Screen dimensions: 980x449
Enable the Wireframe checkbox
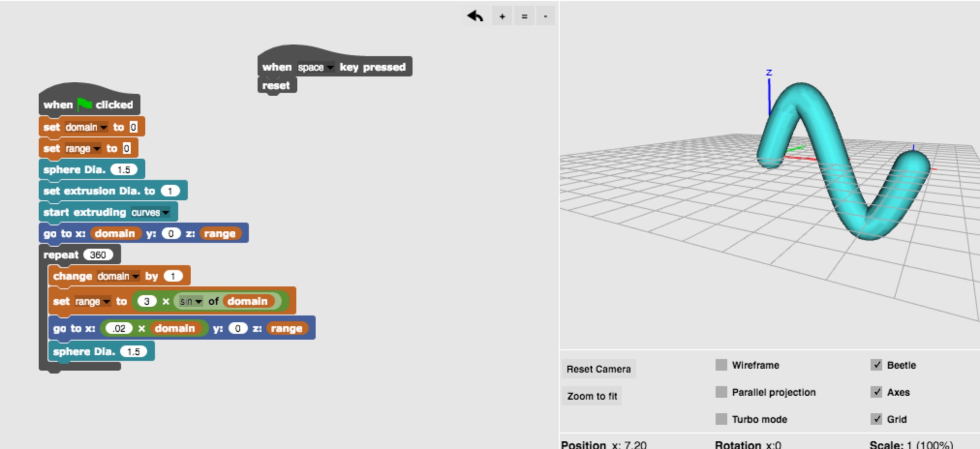[721, 365]
